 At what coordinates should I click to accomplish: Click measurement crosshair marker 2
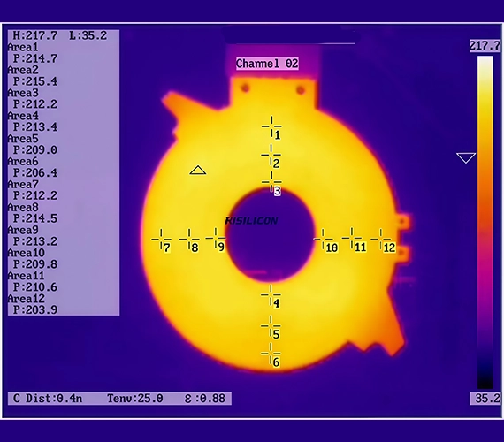click(271, 155)
